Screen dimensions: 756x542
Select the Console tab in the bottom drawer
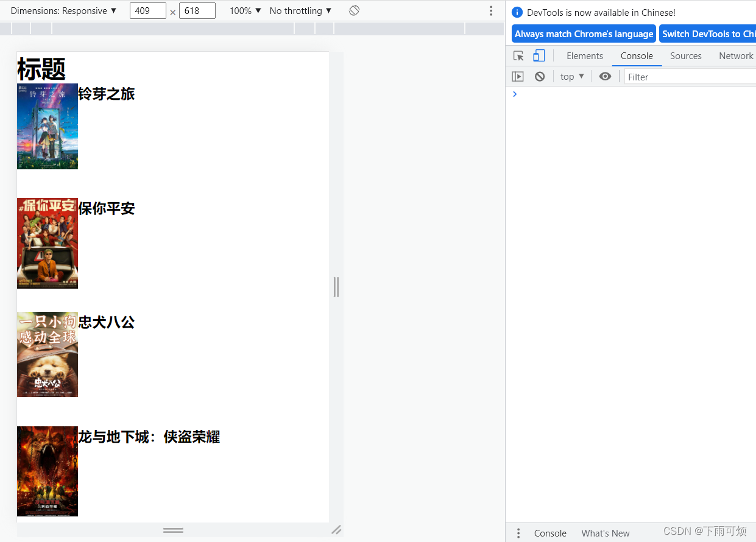tap(550, 533)
